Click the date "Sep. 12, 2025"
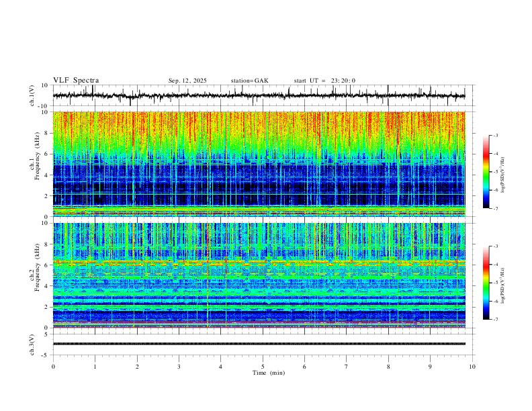This screenshot has width=532, height=411. pos(187,81)
